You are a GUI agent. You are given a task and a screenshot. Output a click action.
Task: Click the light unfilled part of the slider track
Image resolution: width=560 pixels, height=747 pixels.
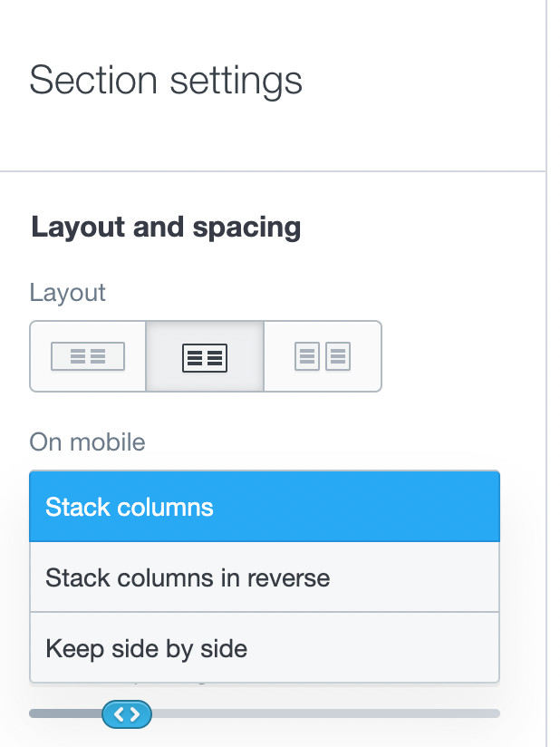coord(325,713)
